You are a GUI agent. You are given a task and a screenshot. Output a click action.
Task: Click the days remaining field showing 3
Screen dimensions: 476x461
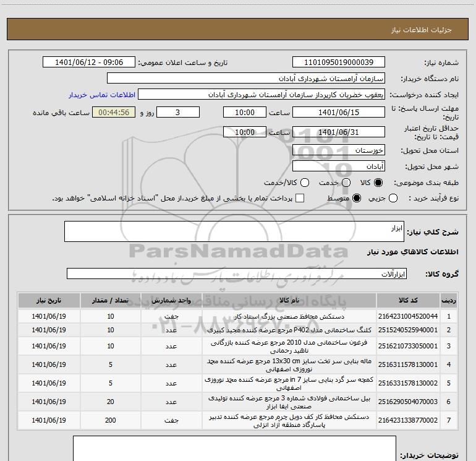178,113
